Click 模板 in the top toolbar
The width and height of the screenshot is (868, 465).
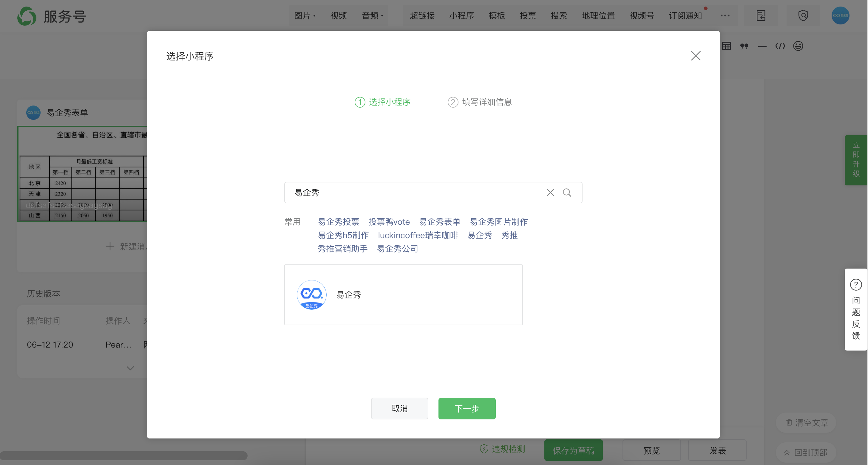(x=497, y=15)
